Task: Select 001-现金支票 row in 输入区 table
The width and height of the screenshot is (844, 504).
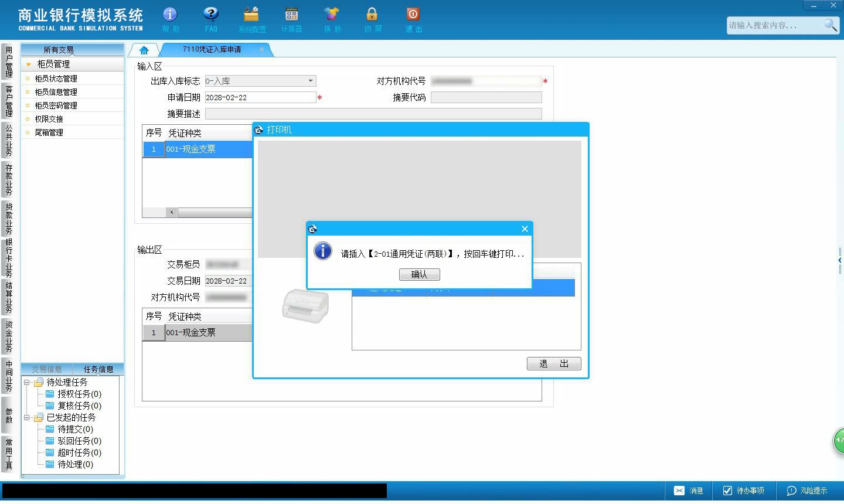Action: pyautogui.click(x=198, y=149)
